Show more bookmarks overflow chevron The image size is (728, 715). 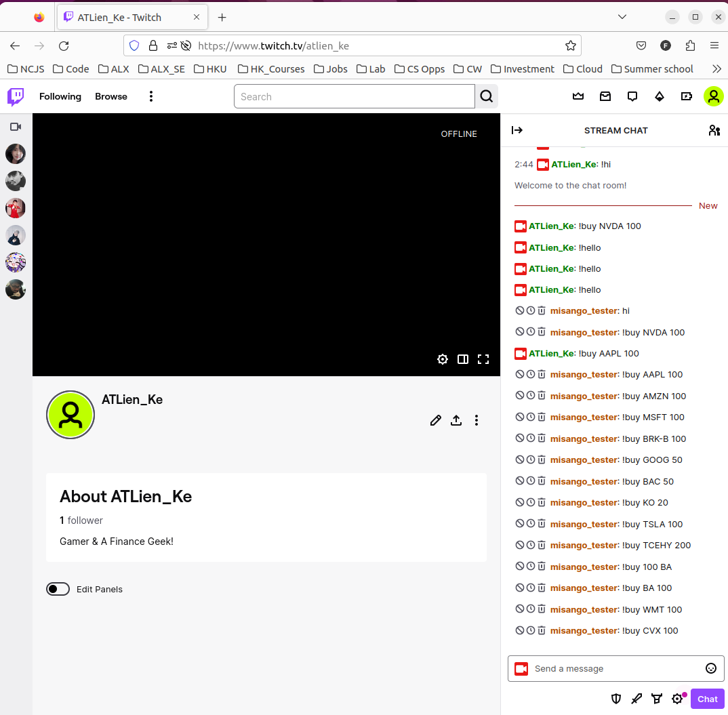[x=716, y=69]
